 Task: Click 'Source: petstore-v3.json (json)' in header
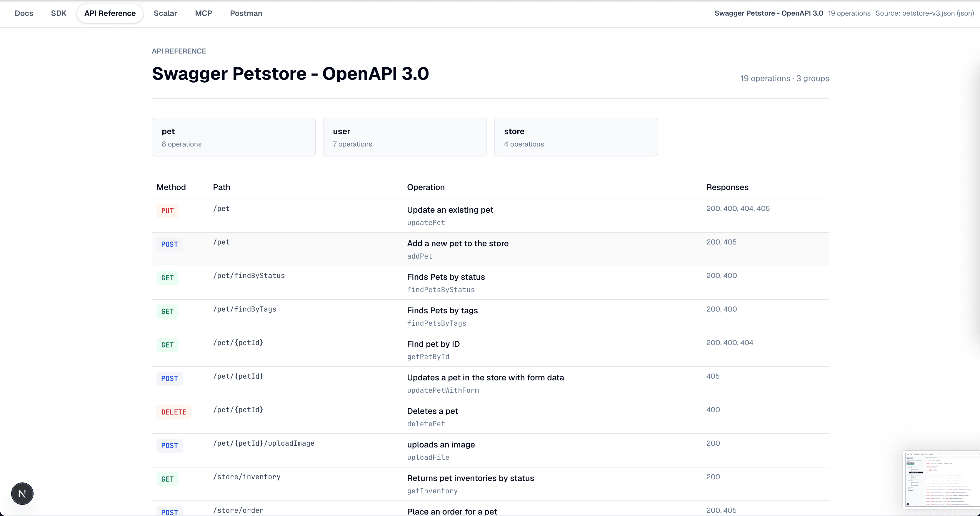pyautogui.click(x=924, y=13)
